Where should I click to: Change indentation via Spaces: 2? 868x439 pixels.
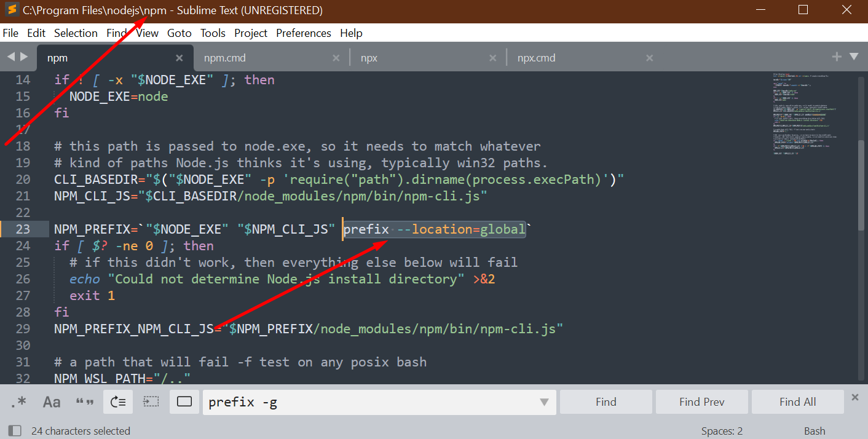point(722,431)
